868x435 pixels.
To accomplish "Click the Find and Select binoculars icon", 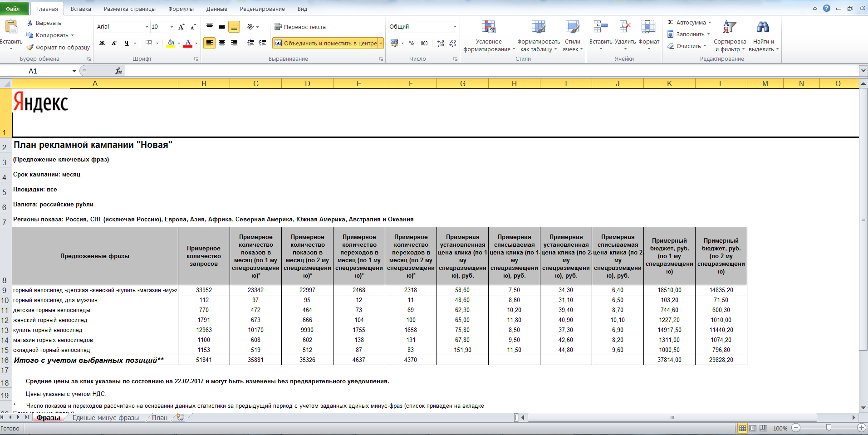I will tap(763, 27).
